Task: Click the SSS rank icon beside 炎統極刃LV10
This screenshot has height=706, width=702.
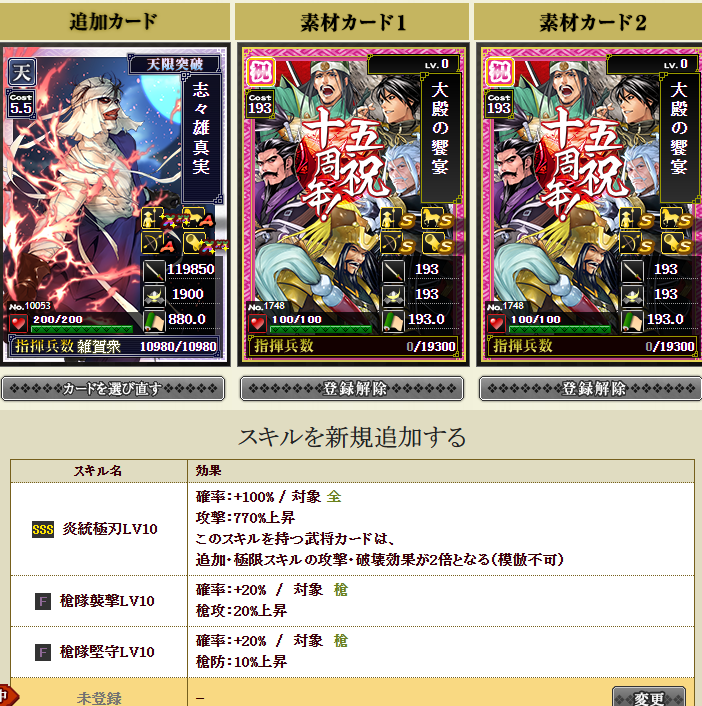Action: click(x=43, y=529)
